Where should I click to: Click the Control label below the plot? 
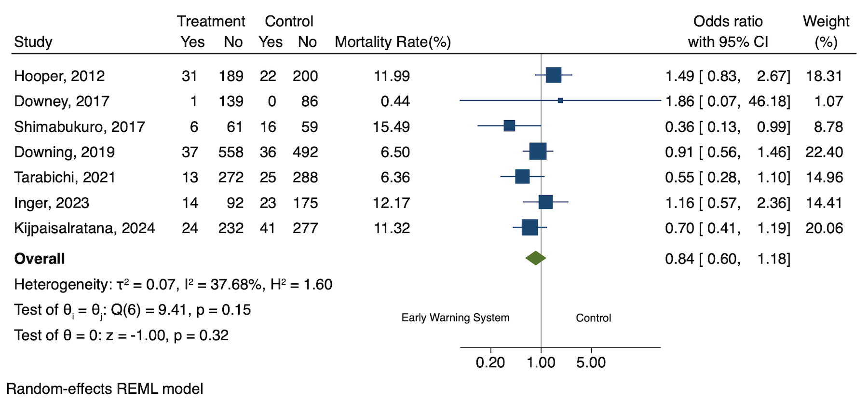[x=593, y=318]
